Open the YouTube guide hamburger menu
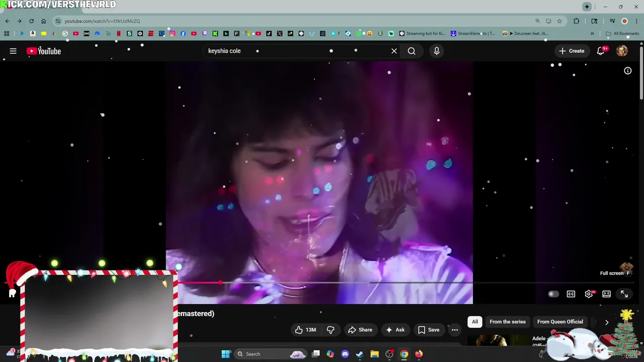This screenshot has height=362, width=644. 13,51
